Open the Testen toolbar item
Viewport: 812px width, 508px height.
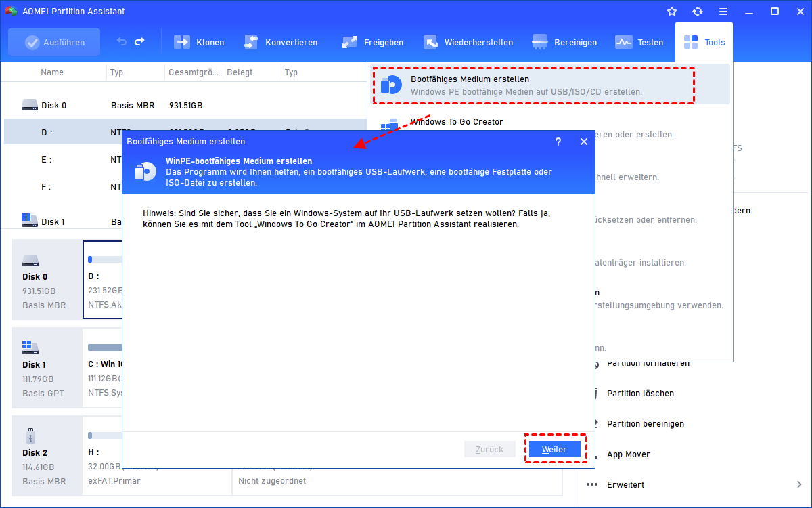coord(639,42)
